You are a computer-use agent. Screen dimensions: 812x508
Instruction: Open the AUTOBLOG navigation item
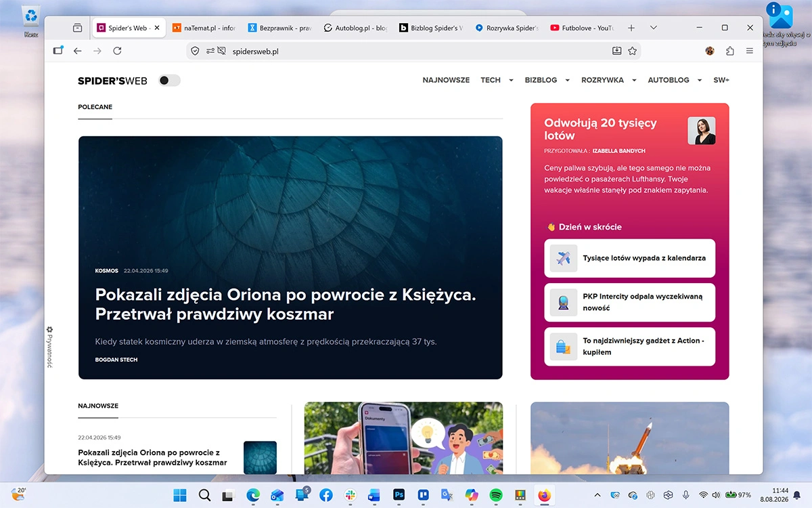[x=669, y=80]
